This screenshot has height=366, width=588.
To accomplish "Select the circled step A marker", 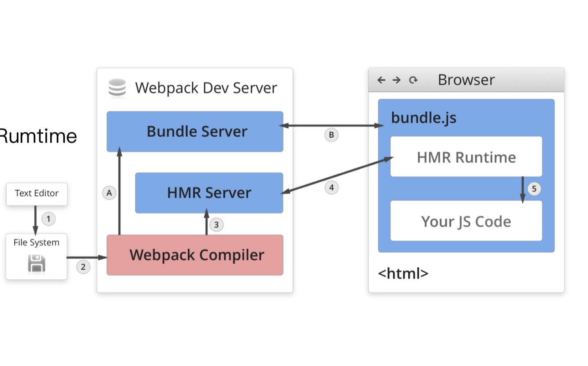I will click(x=109, y=193).
